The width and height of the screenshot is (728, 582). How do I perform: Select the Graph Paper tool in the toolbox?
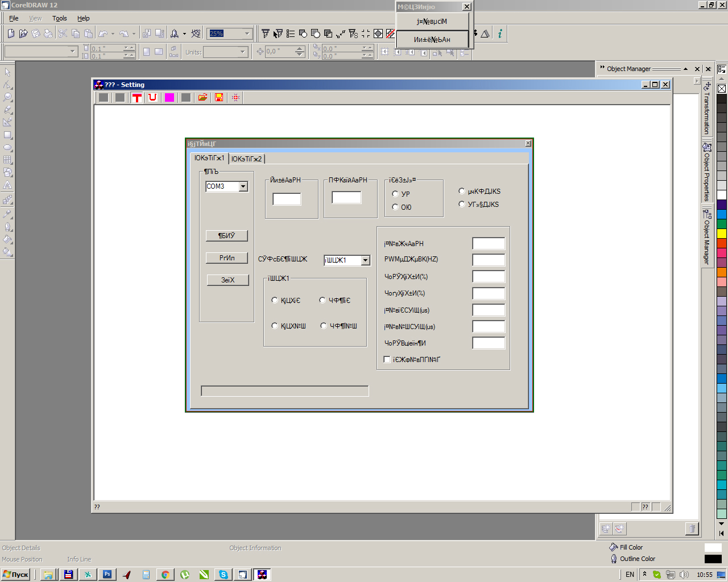pyautogui.click(x=8, y=160)
